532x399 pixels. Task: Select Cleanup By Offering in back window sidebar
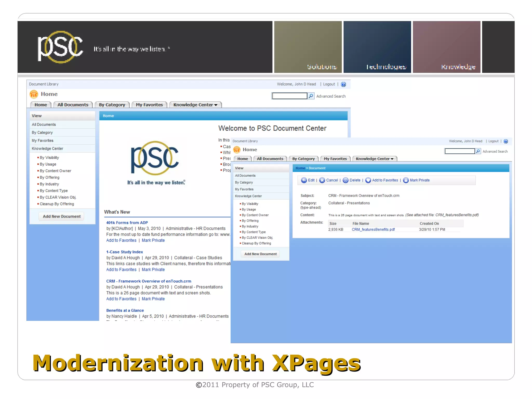57,204
